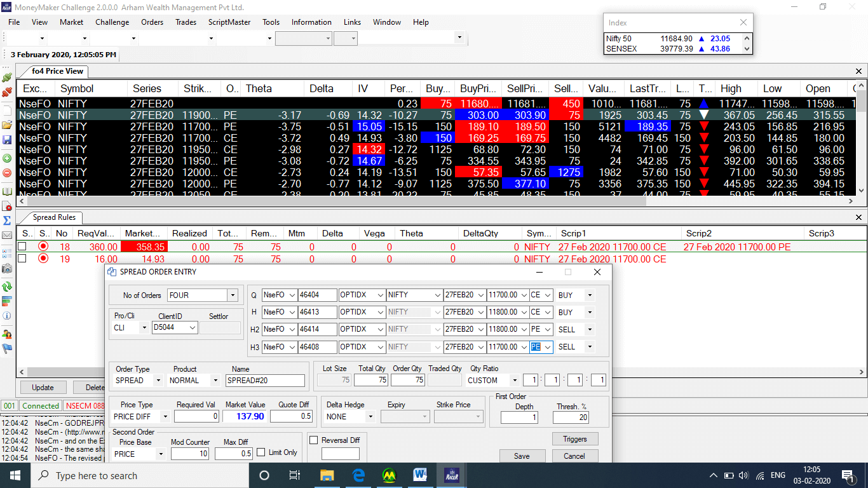Image resolution: width=868 pixels, height=488 pixels.
Task: Click Task View icon on taskbar
Action: coord(295,475)
